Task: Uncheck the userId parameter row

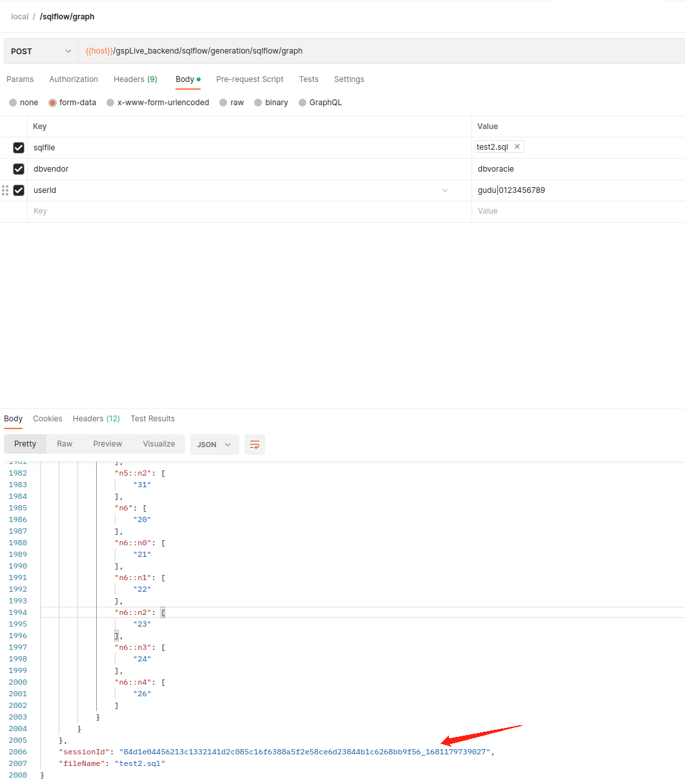Action: pos(19,190)
